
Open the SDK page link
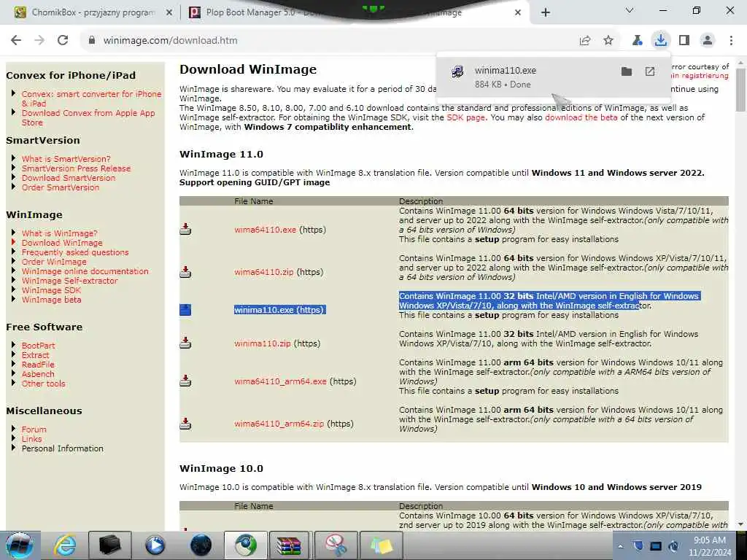pyautogui.click(x=465, y=117)
